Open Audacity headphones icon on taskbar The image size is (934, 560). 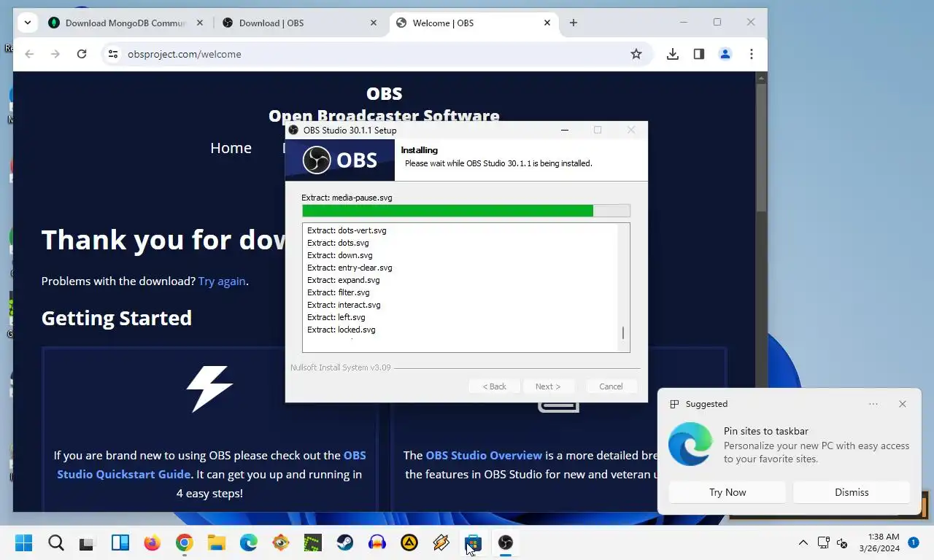(x=377, y=542)
